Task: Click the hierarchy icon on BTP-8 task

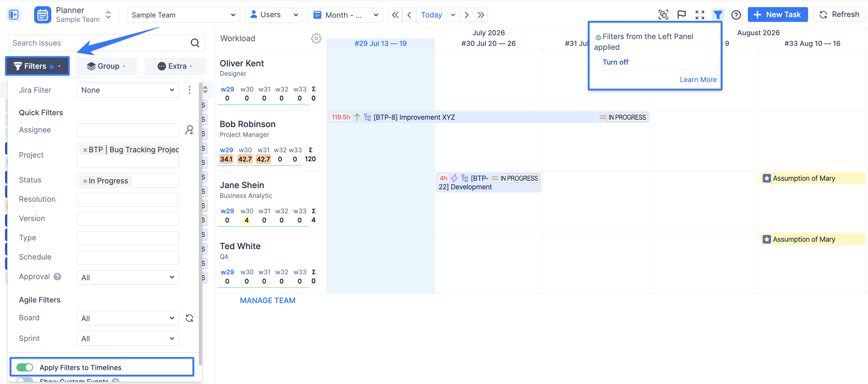Action: (x=367, y=117)
